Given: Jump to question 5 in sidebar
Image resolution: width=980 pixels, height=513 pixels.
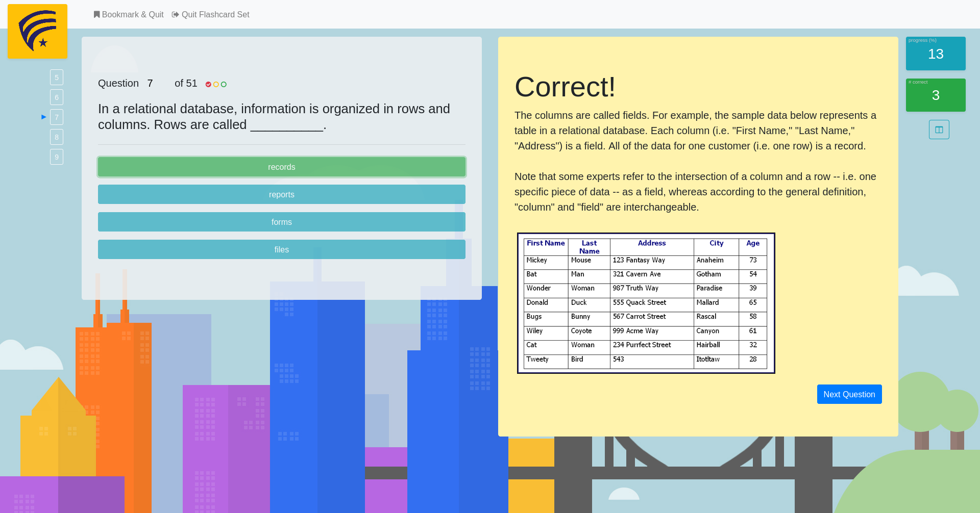Looking at the screenshot, I should 57,78.
